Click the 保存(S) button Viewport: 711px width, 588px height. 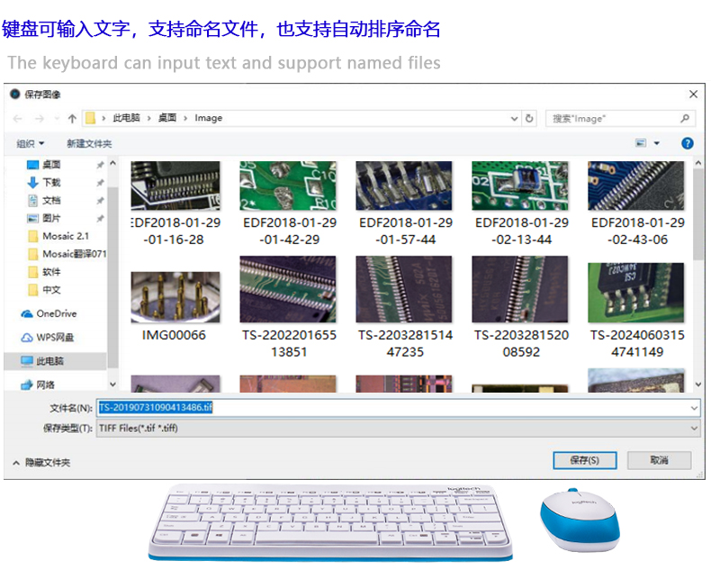(x=584, y=460)
